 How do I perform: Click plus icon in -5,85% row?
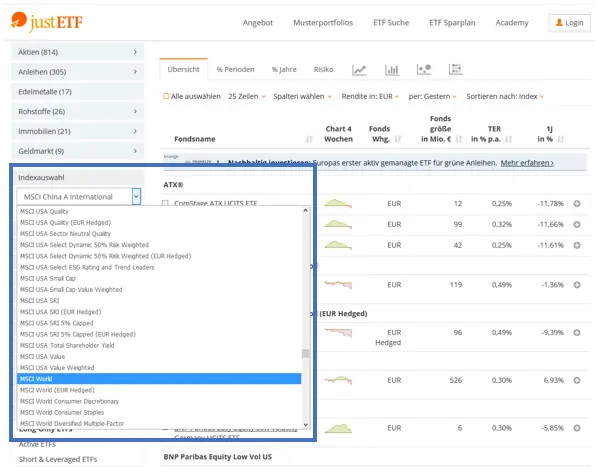click(577, 428)
